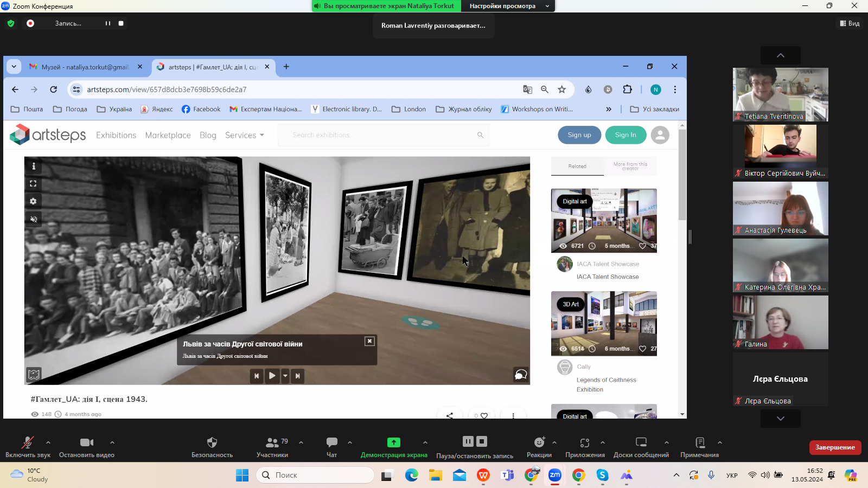Open the viewer chat bubble icon
The image size is (868, 488).
(x=520, y=375)
